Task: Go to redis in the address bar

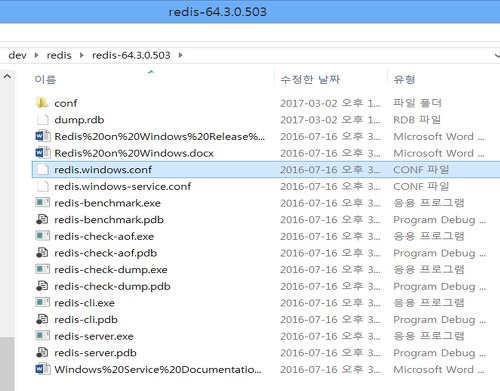Action: [x=59, y=55]
